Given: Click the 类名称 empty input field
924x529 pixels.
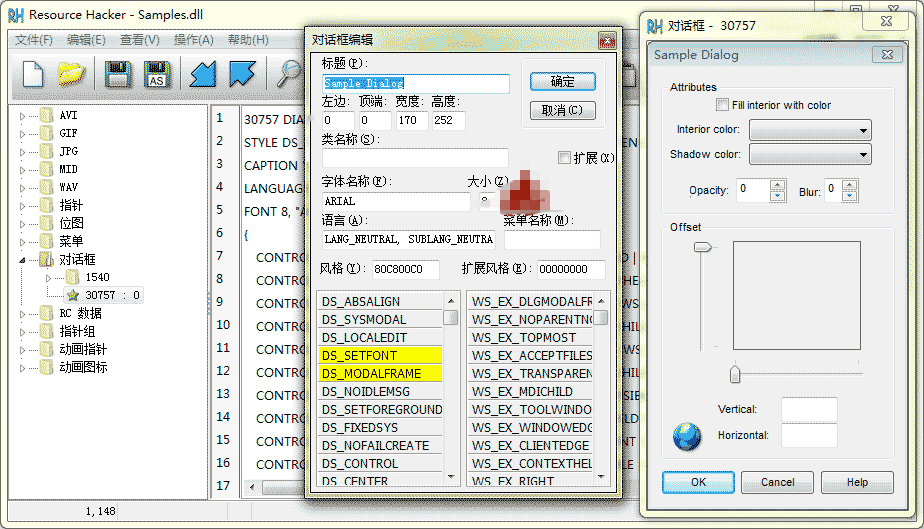Looking at the screenshot, I should [x=415, y=158].
